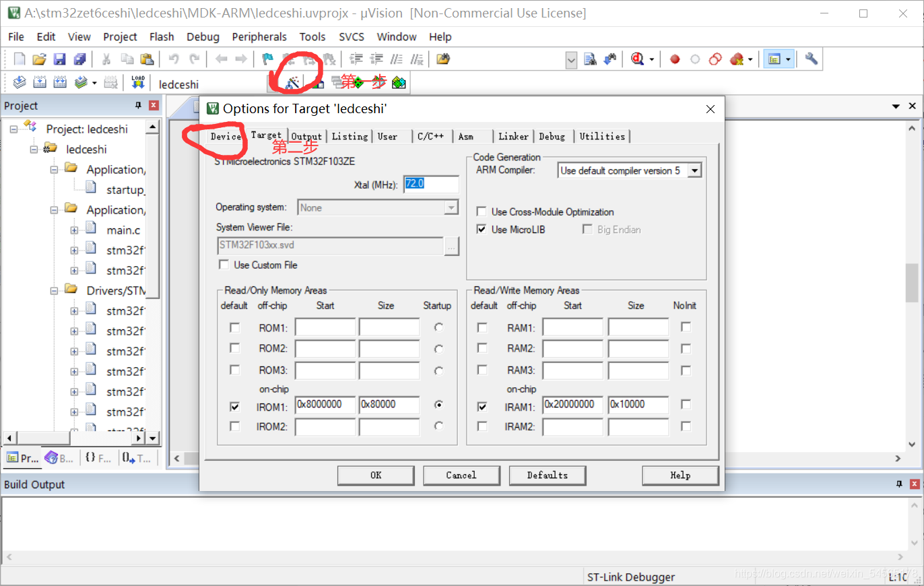The height and width of the screenshot is (586, 924).
Task: Open the Peripherals menu
Action: [x=259, y=36]
